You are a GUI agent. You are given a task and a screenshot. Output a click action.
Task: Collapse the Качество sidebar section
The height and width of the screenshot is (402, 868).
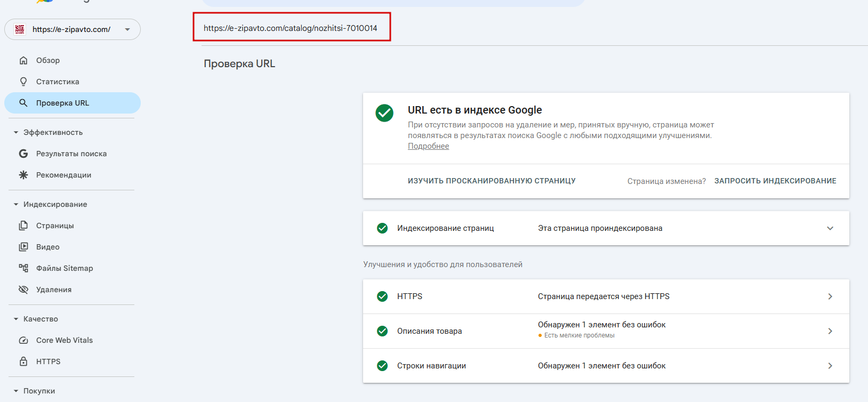pos(16,319)
